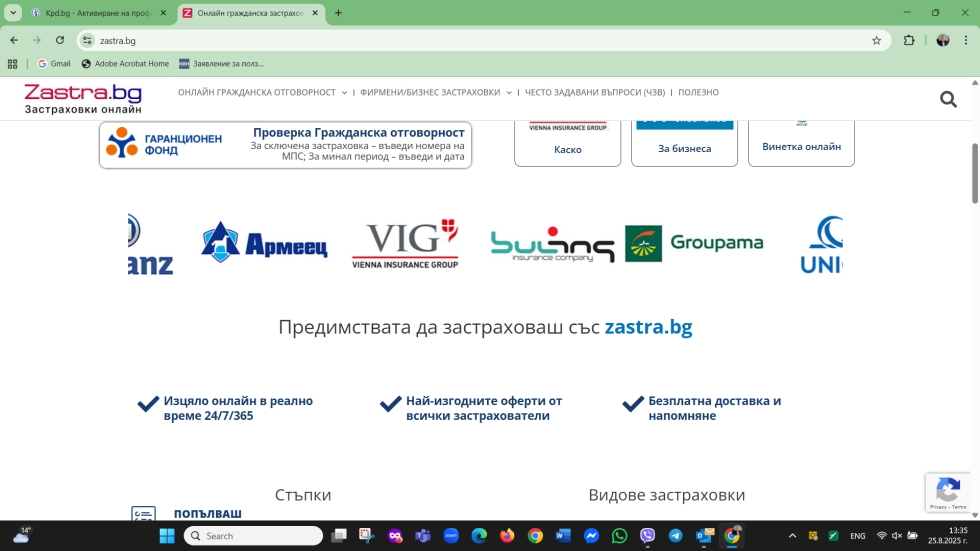Open the Chrome extensions puzzle icon

point(909,41)
